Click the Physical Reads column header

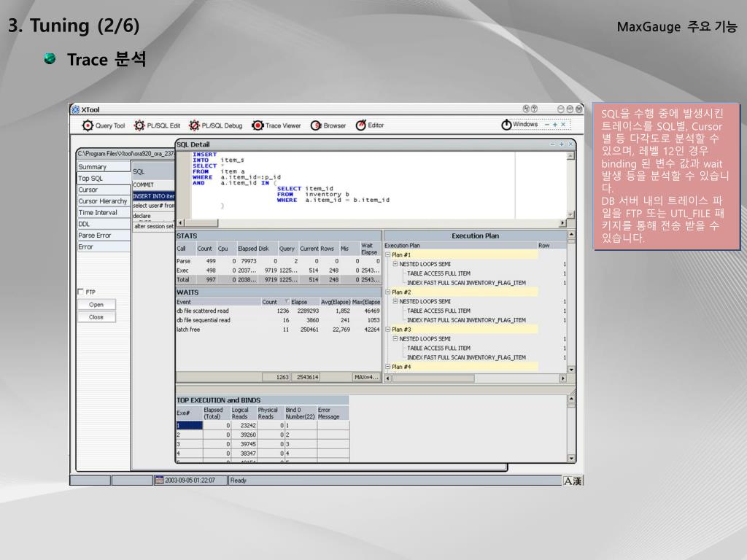270,413
